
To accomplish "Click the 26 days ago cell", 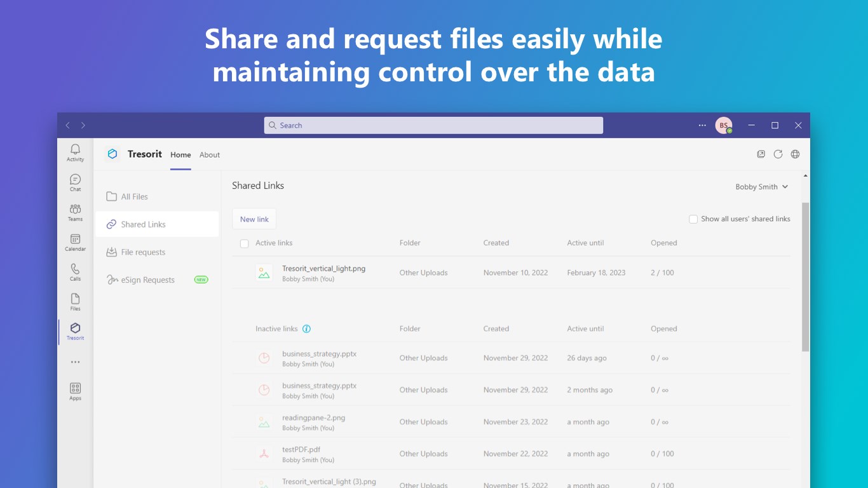I will point(587,358).
